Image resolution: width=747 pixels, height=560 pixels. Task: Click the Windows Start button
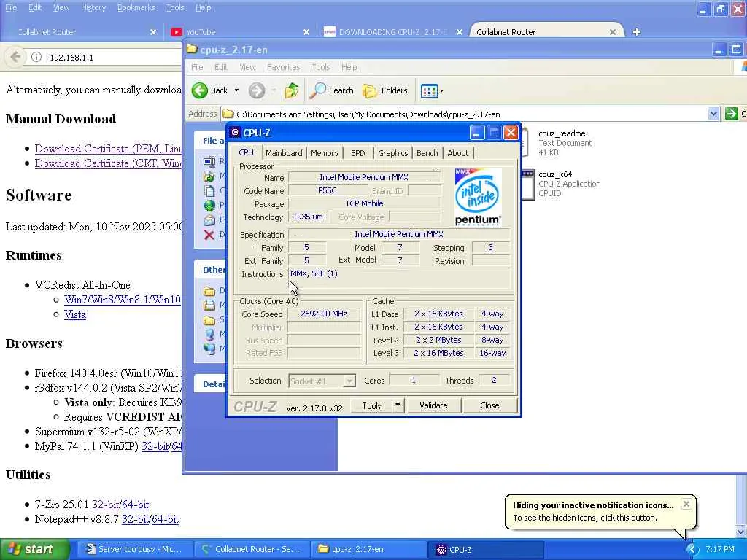pos(34,549)
